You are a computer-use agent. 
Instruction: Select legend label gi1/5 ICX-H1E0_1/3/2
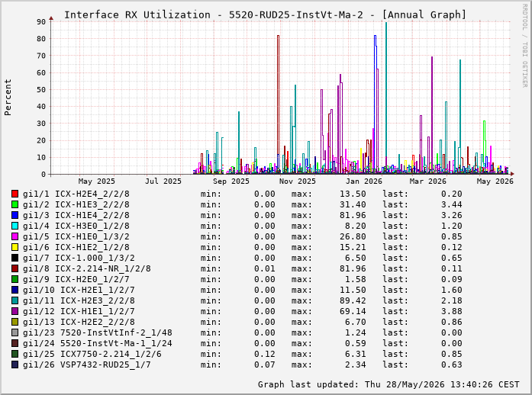[76, 236]
